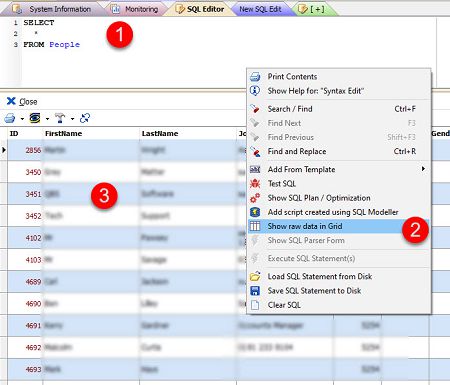Click the open folder load icon
This screenshot has width=450, height=385.
(x=255, y=276)
